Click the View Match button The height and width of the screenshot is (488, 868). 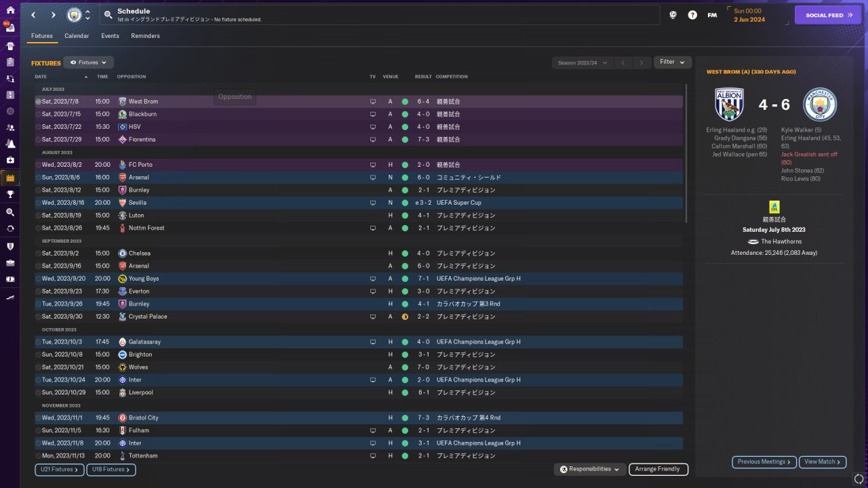tap(823, 462)
